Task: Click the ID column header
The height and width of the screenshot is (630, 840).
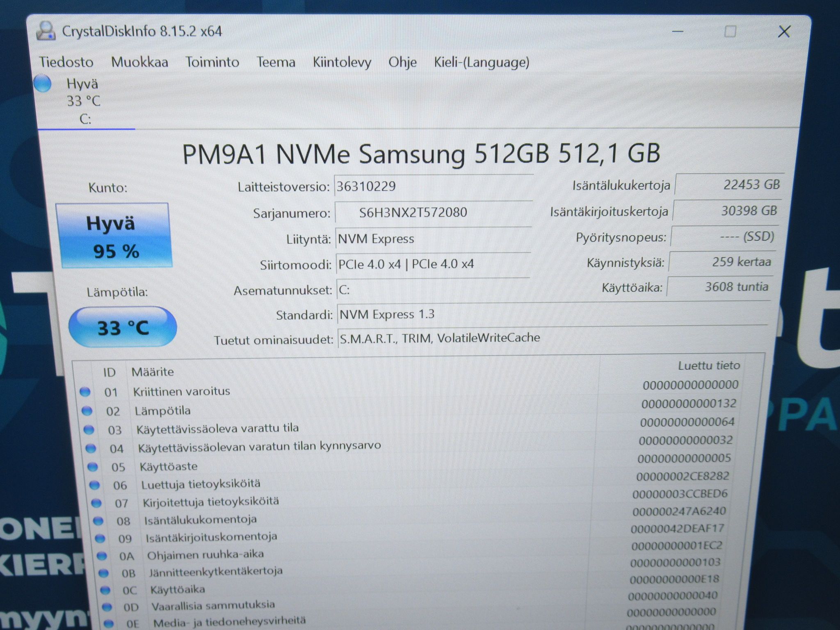Action: (109, 372)
